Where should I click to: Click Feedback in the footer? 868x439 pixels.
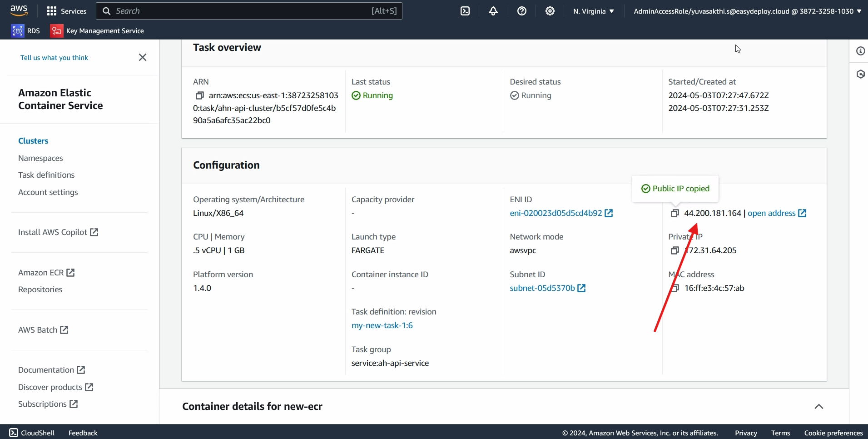tap(83, 433)
